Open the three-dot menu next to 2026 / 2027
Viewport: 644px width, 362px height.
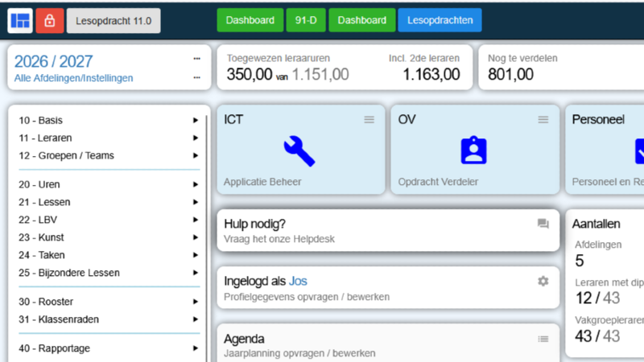tap(196, 59)
